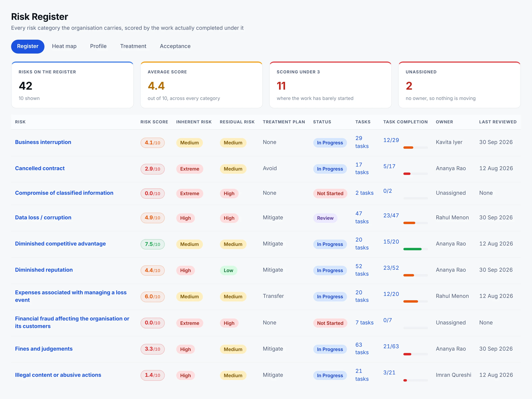The image size is (532, 399).
Task: Click the 52 tasks link
Action: click(x=362, y=270)
